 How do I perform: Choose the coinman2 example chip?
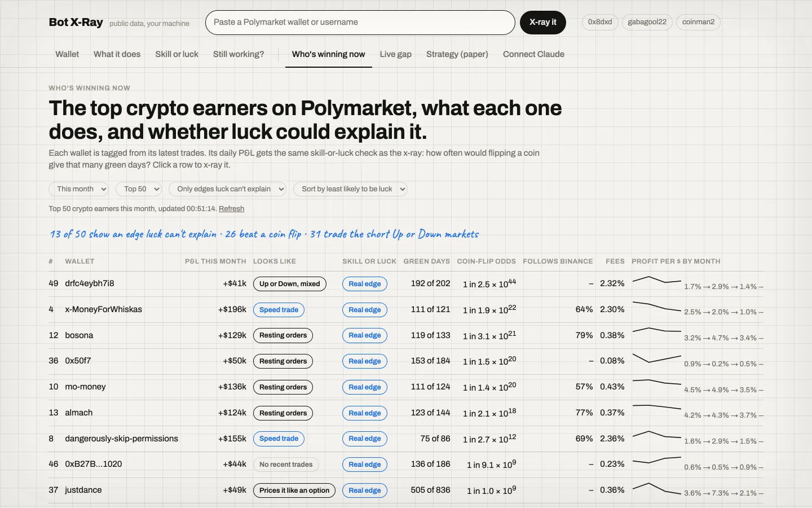point(698,22)
